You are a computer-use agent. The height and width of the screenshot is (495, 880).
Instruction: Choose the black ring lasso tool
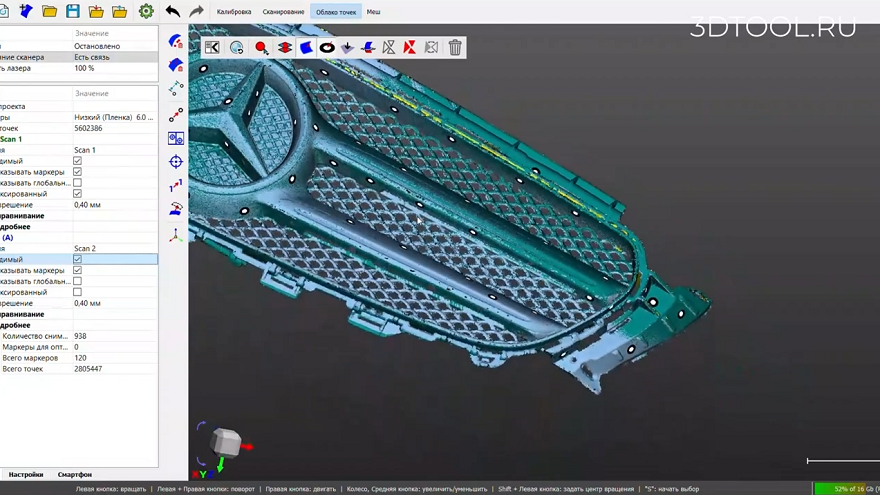327,48
